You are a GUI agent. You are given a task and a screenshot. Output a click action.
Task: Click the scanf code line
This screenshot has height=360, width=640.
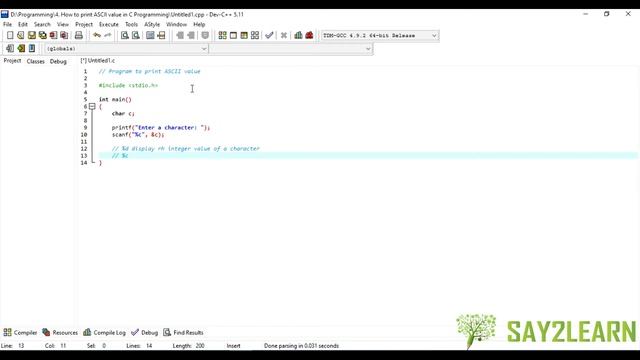click(138, 135)
